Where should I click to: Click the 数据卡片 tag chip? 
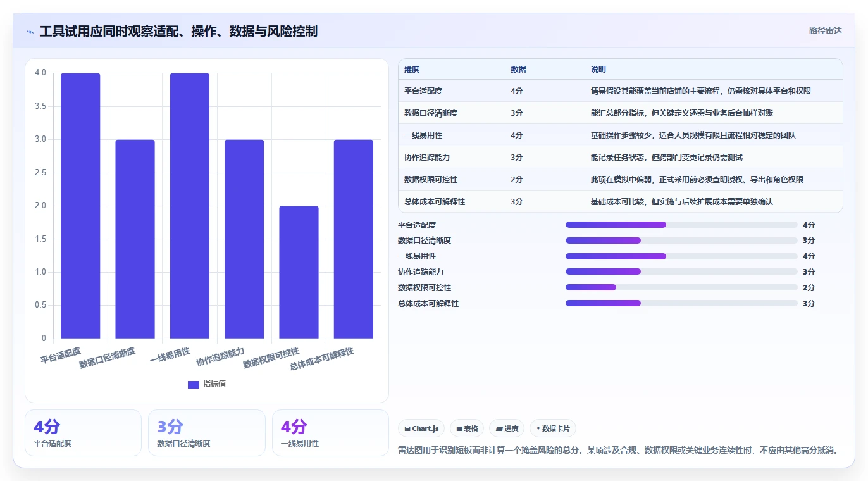tap(553, 428)
